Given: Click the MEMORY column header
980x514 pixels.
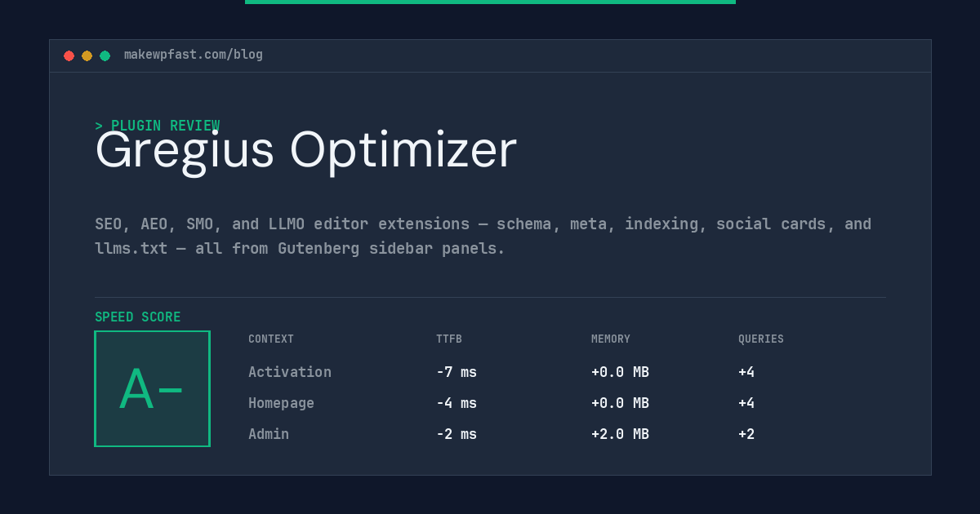Looking at the screenshot, I should (x=611, y=339).
